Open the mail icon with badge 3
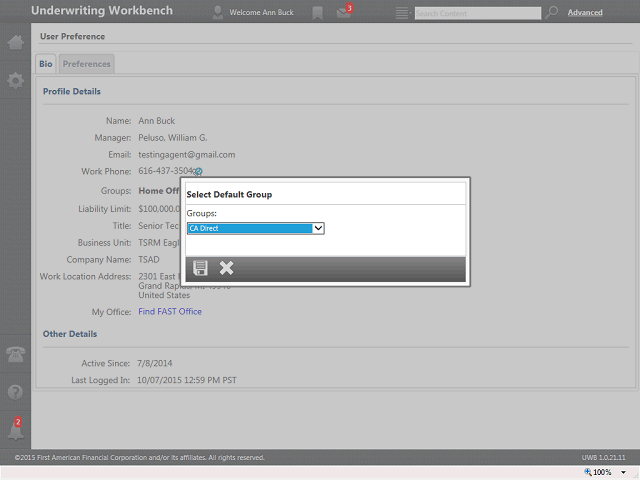The width and height of the screenshot is (640, 480). [344, 11]
